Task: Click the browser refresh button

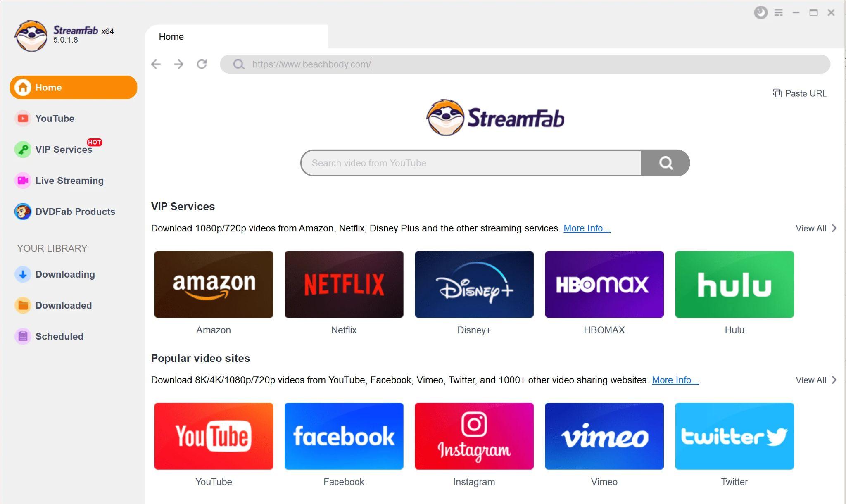Action: tap(202, 64)
